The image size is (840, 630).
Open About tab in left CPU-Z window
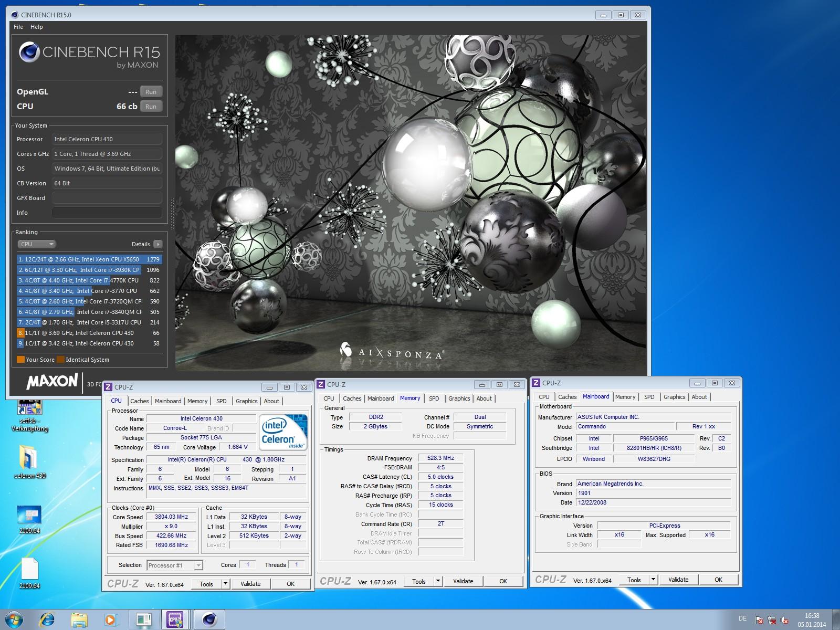pyautogui.click(x=271, y=401)
